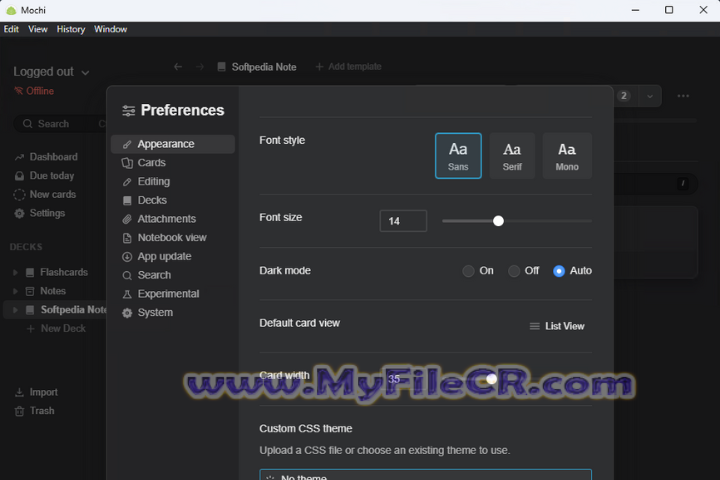Open Settings from the sidebar
The image size is (720, 480).
[x=40, y=213]
